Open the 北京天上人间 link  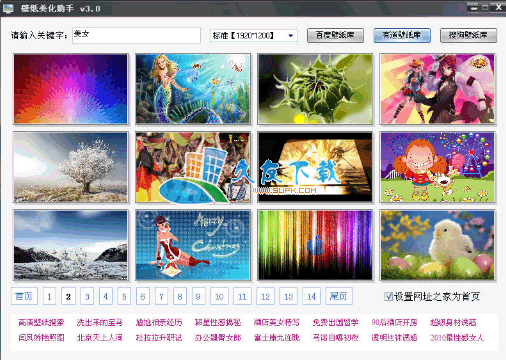coord(100,337)
